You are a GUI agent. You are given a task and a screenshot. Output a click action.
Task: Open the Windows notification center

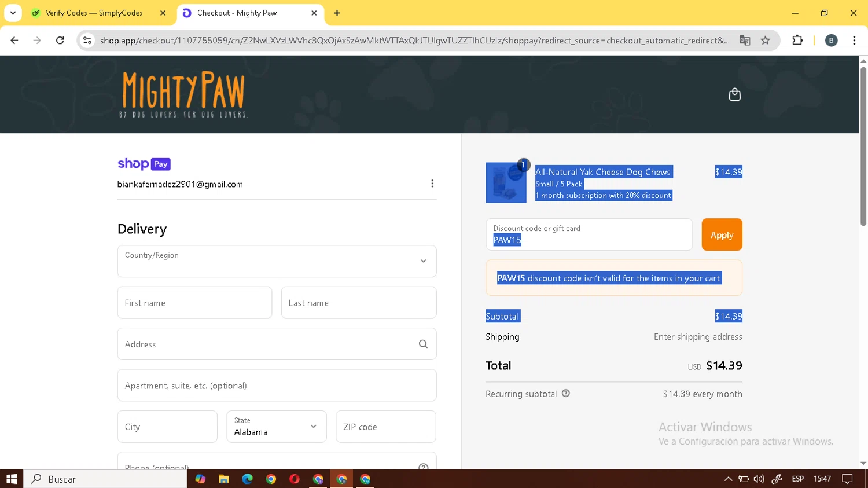click(848, 479)
